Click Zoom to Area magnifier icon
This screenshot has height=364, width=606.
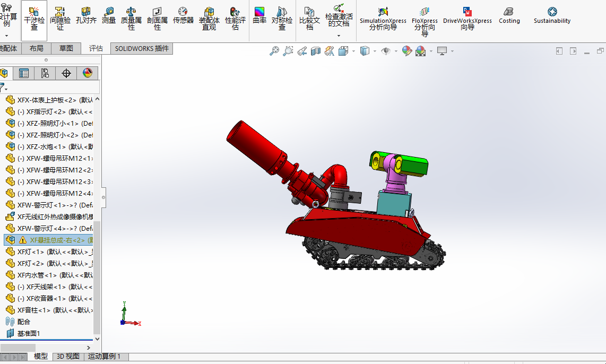pyautogui.click(x=288, y=51)
